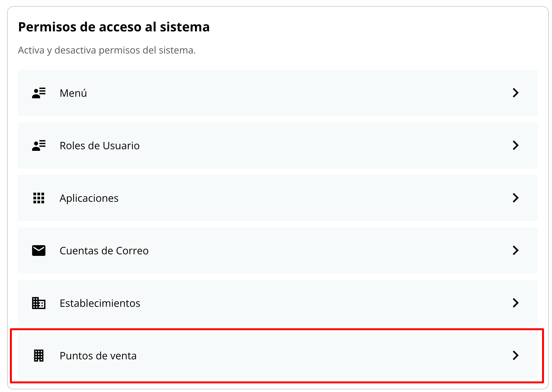The height and width of the screenshot is (392, 552).
Task: Select the Menú list item
Action: click(275, 93)
